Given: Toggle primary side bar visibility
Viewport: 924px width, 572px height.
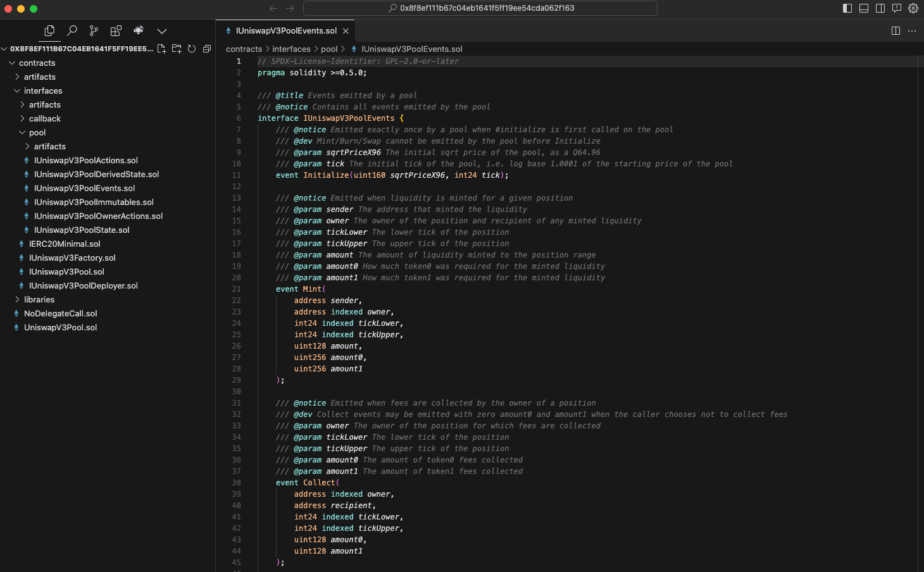Looking at the screenshot, I should click(x=847, y=8).
